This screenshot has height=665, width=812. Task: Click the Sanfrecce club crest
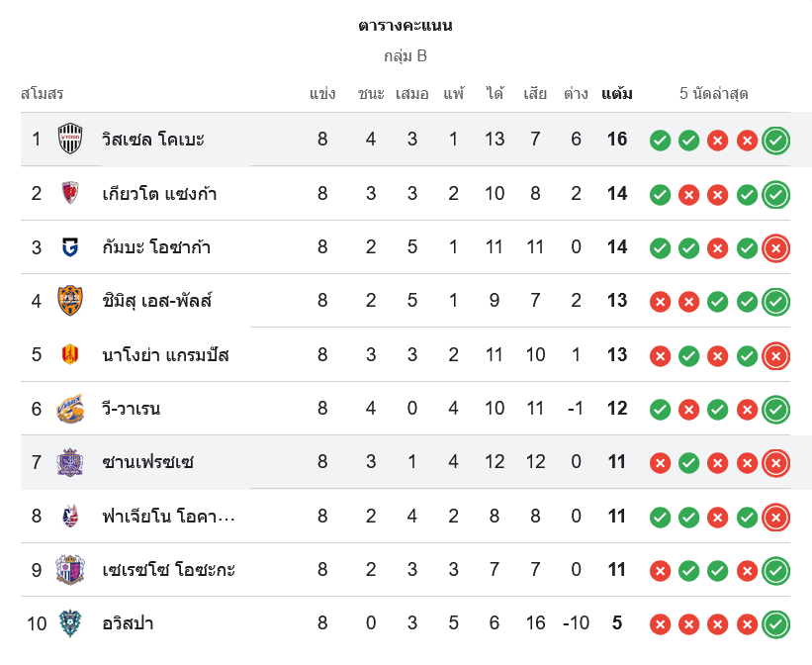[x=70, y=462]
